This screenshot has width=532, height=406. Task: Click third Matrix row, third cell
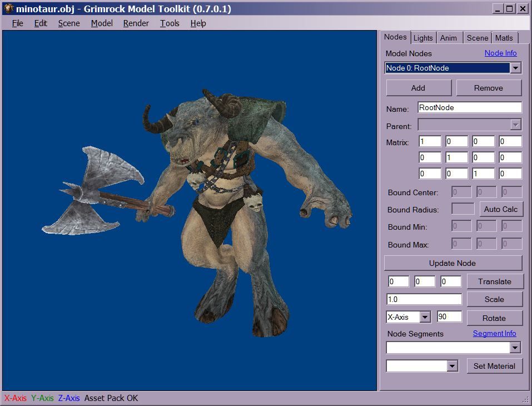[x=484, y=174]
